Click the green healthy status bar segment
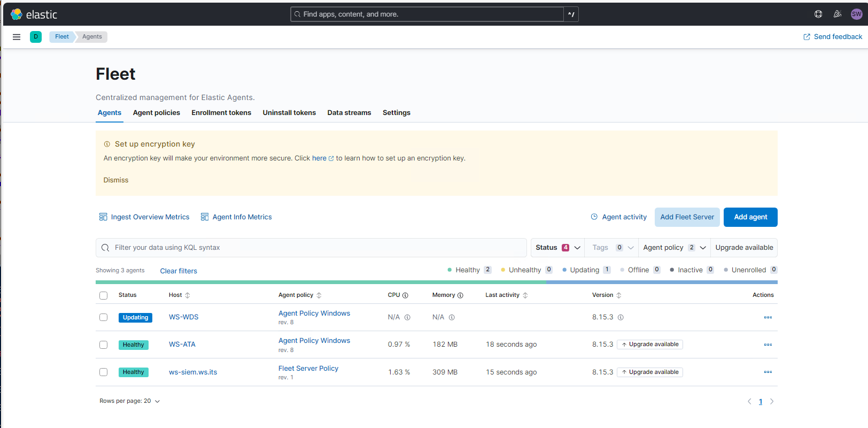This screenshot has height=428, width=868. 321,282
